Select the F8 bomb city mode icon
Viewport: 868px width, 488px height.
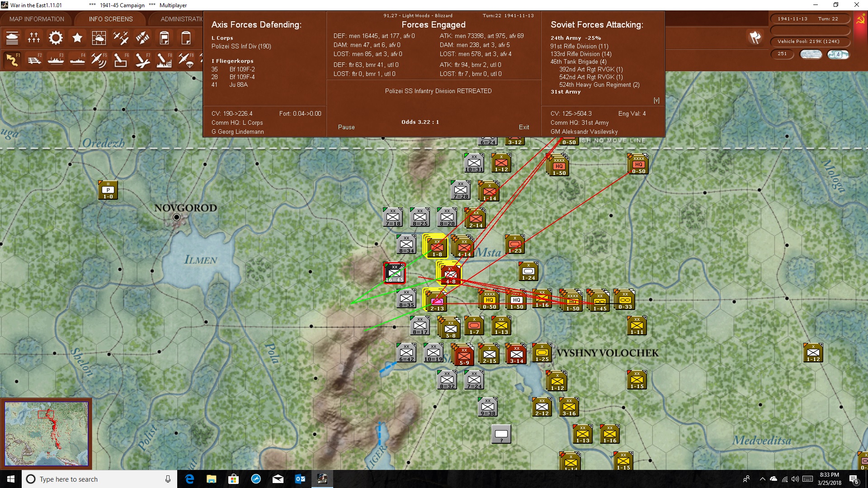(164, 60)
